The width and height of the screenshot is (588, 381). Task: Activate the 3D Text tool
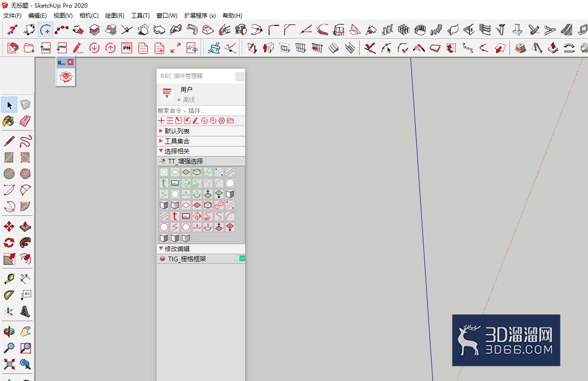(25, 312)
